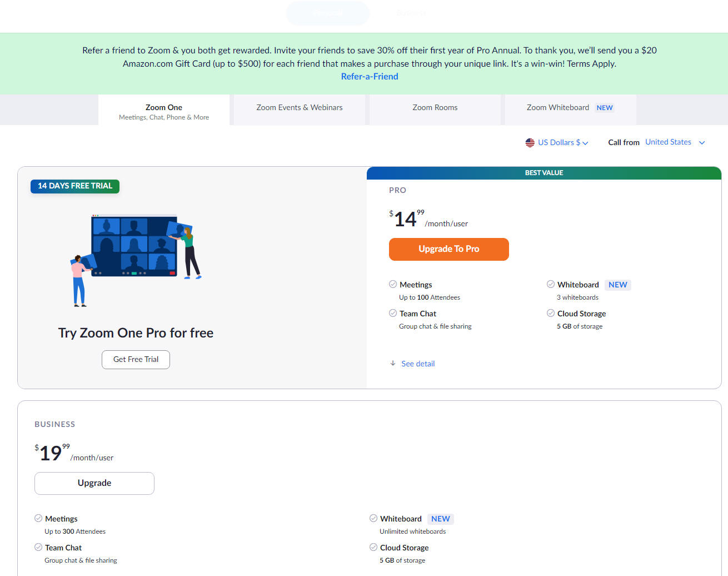
Task: Click the checkmark icon beside Business Meetings
Action: (x=38, y=518)
